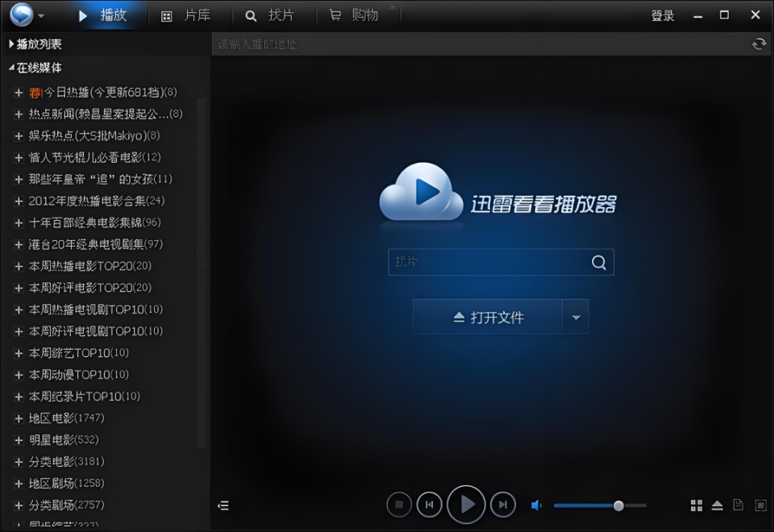Mute audio via the speaker icon
Image resolution: width=774 pixels, height=532 pixels.
pos(536,505)
